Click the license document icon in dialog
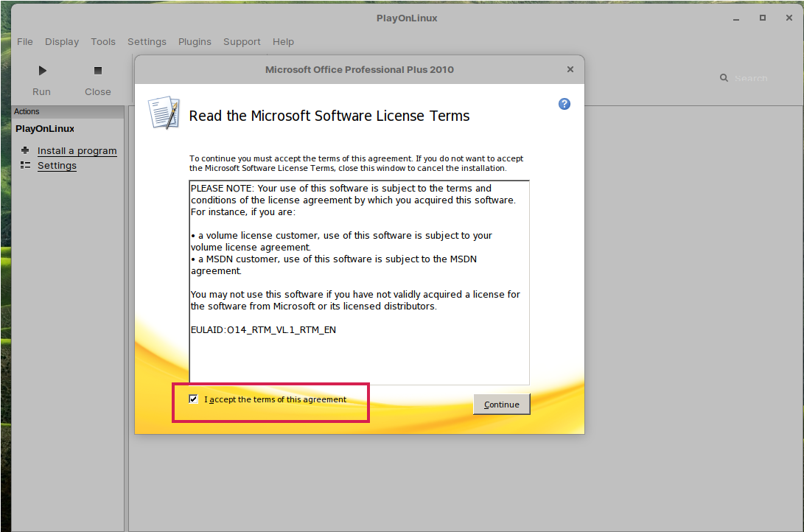Viewport: 804px width, 532px height. (x=164, y=112)
